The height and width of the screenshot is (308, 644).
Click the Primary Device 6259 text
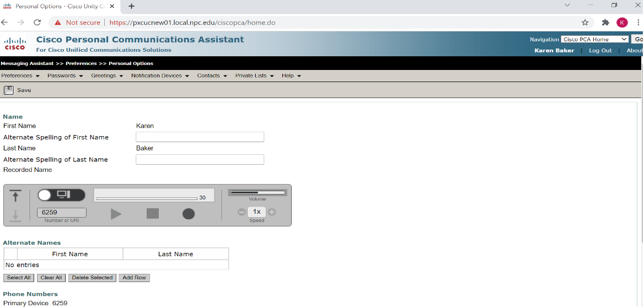(35, 303)
